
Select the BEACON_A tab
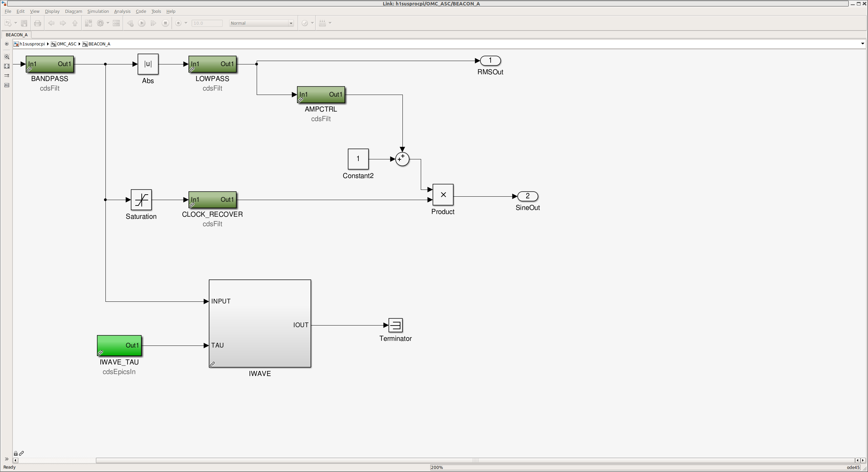pos(17,35)
